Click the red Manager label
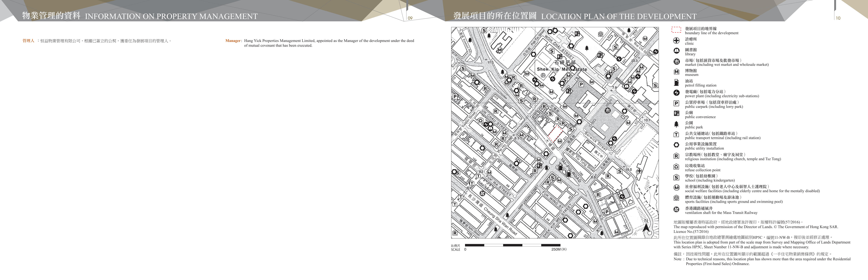Viewport: 868px width, 280px height. tap(233, 41)
